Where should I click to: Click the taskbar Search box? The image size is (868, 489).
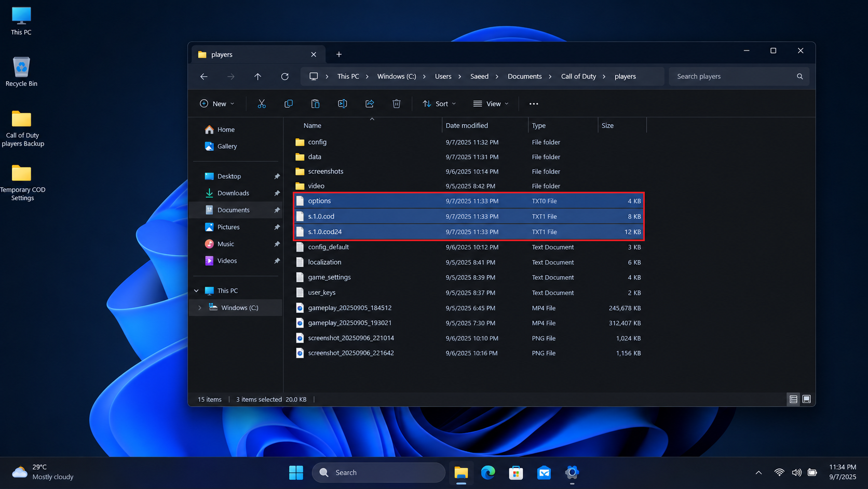378,472
